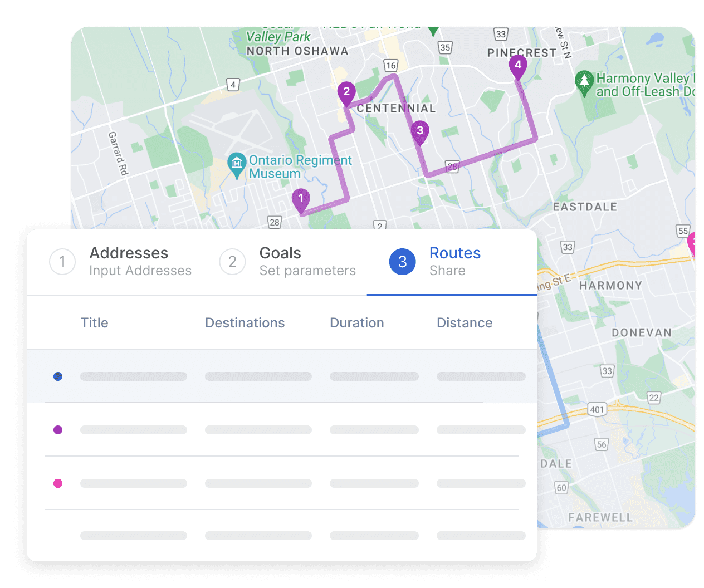704x588 pixels.
Task: Select the blue dot for the first route
Action: point(58,376)
